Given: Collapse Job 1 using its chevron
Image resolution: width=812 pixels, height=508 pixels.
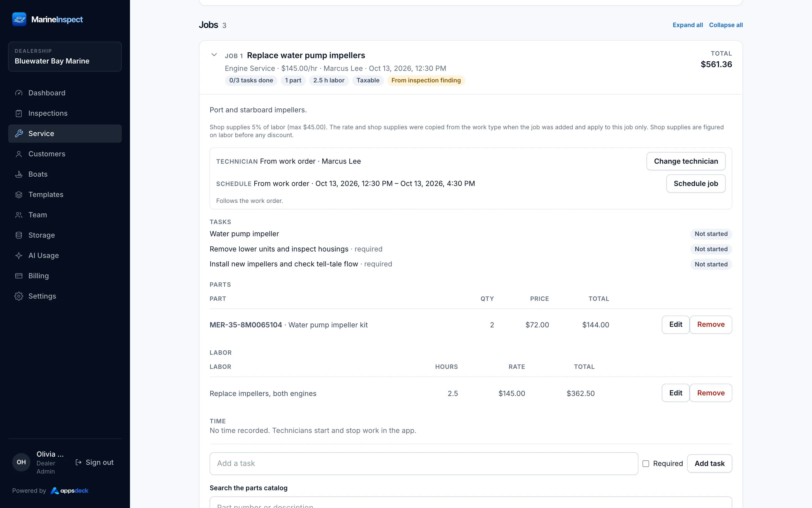Looking at the screenshot, I should [214, 55].
